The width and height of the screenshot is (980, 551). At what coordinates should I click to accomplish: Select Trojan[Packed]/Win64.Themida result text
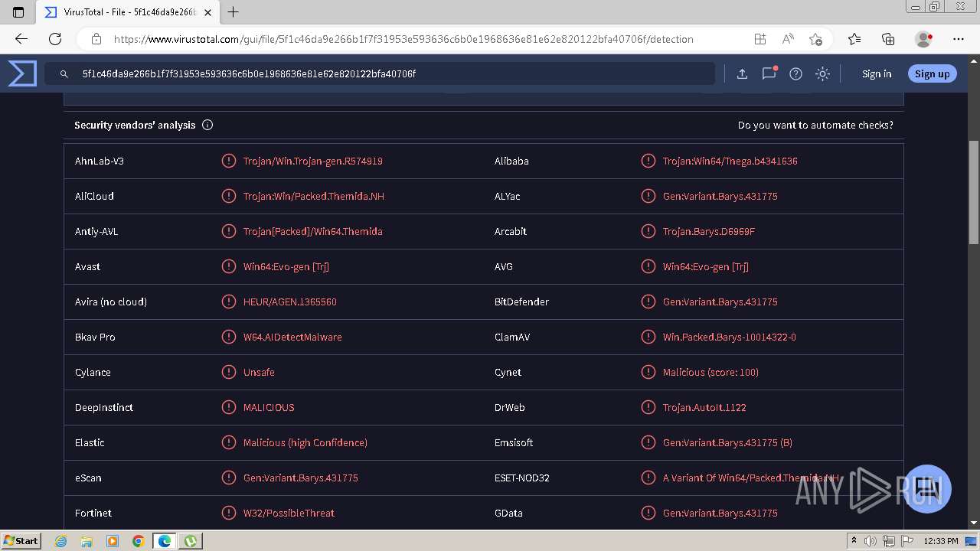point(313,231)
